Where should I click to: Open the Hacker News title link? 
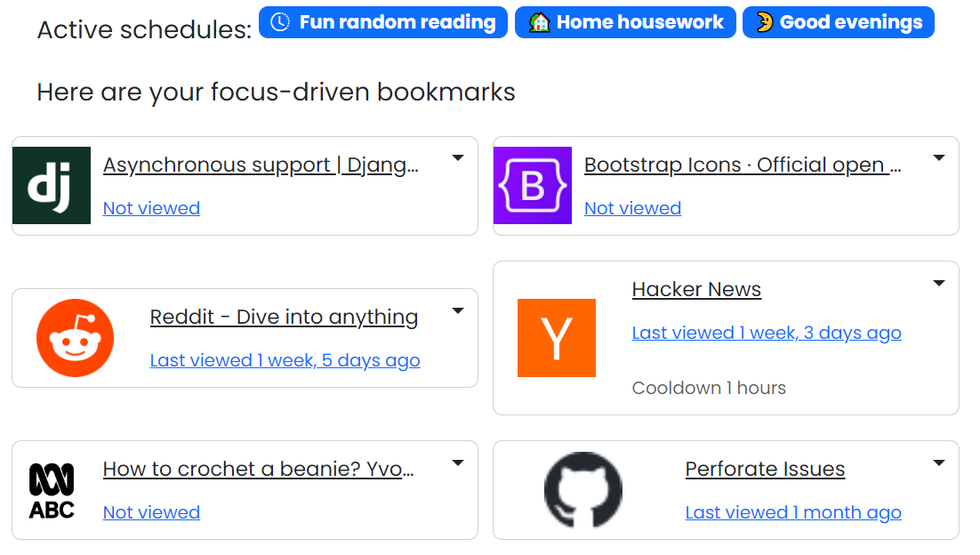696,289
